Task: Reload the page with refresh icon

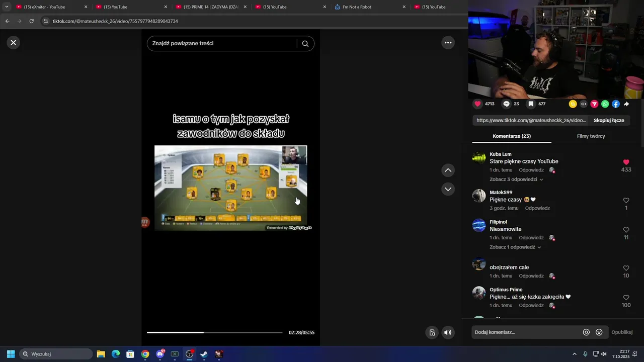Action: point(31,21)
